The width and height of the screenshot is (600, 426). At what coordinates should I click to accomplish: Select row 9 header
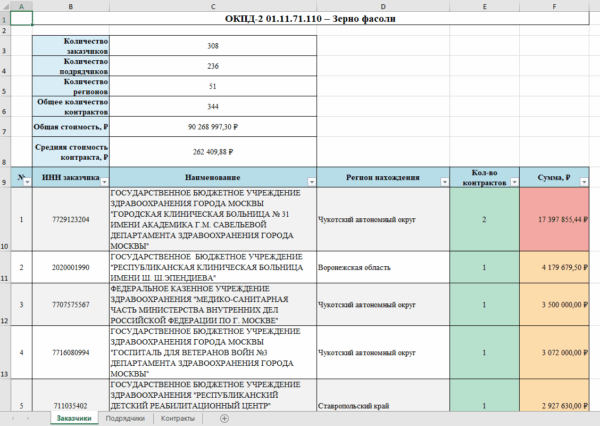tap(5, 177)
